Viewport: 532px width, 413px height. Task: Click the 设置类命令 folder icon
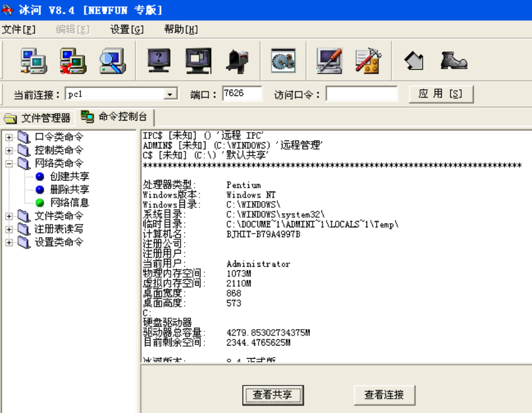click(24, 242)
